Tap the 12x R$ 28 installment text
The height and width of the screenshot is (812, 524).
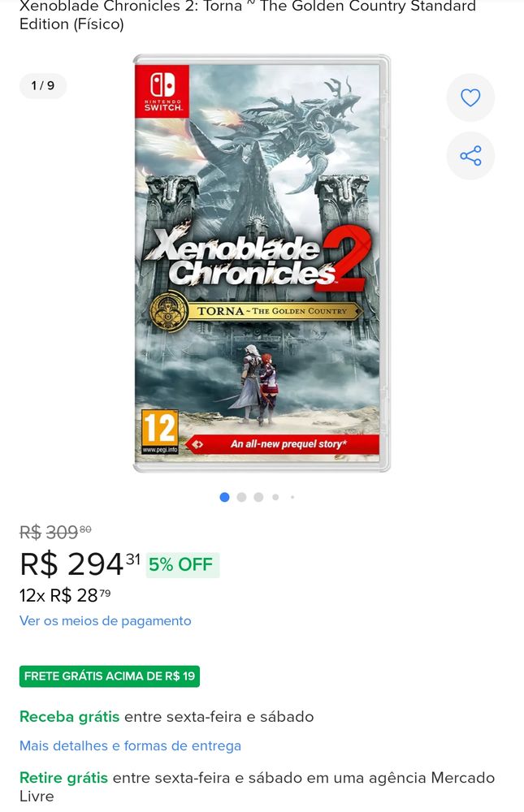[x=65, y=595]
